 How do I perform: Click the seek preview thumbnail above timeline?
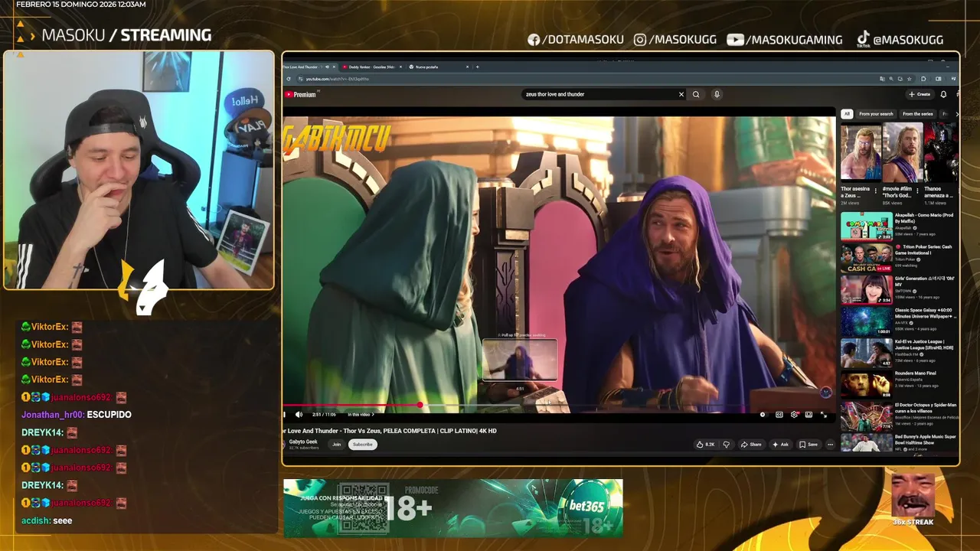coord(520,360)
